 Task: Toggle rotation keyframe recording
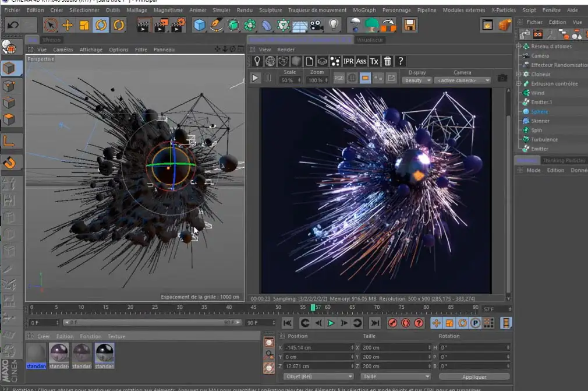tap(462, 323)
